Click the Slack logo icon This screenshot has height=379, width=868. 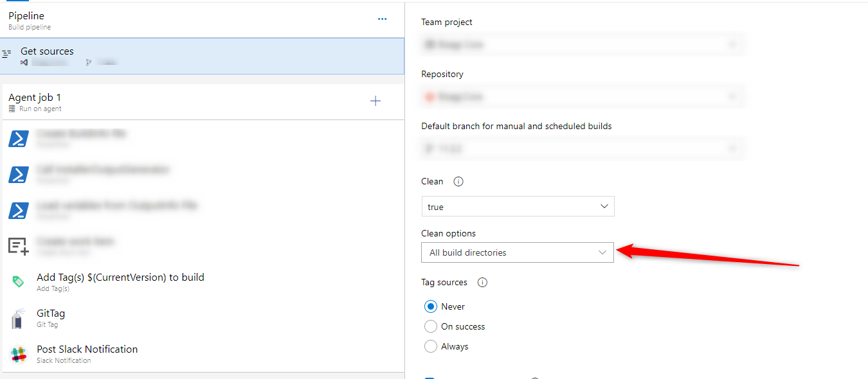tap(18, 354)
